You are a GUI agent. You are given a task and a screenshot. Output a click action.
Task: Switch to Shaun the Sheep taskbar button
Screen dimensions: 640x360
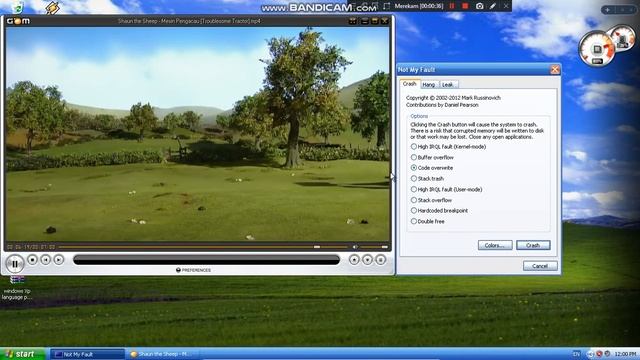(x=163, y=354)
